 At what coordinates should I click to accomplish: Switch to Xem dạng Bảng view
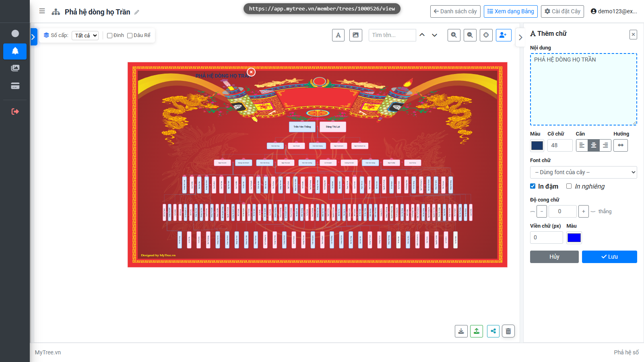click(x=511, y=11)
